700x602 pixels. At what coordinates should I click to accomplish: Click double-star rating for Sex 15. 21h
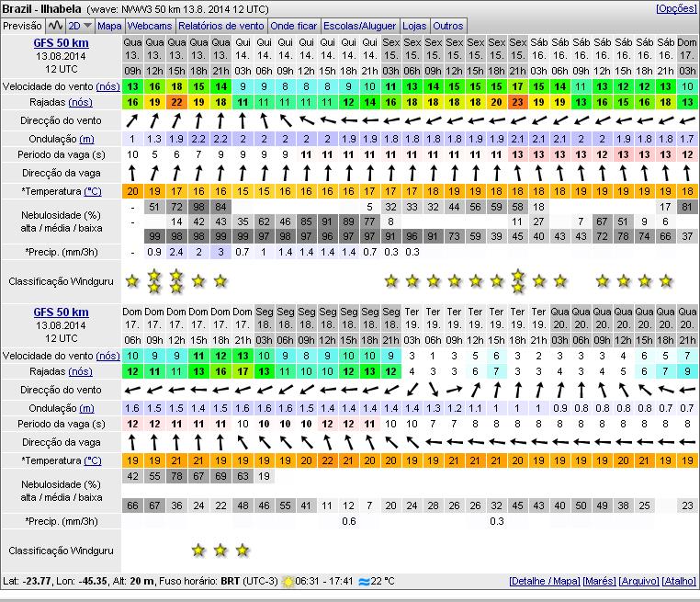tap(517, 281)
